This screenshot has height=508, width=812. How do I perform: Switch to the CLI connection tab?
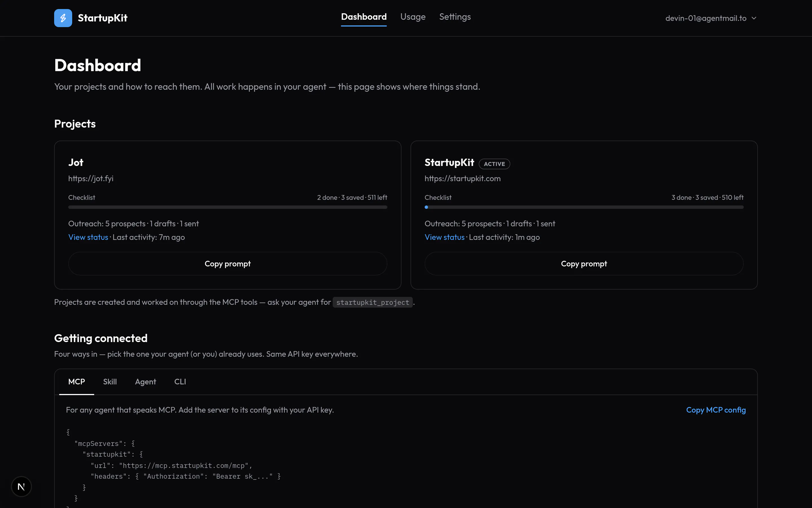click(x=180, y=382)
